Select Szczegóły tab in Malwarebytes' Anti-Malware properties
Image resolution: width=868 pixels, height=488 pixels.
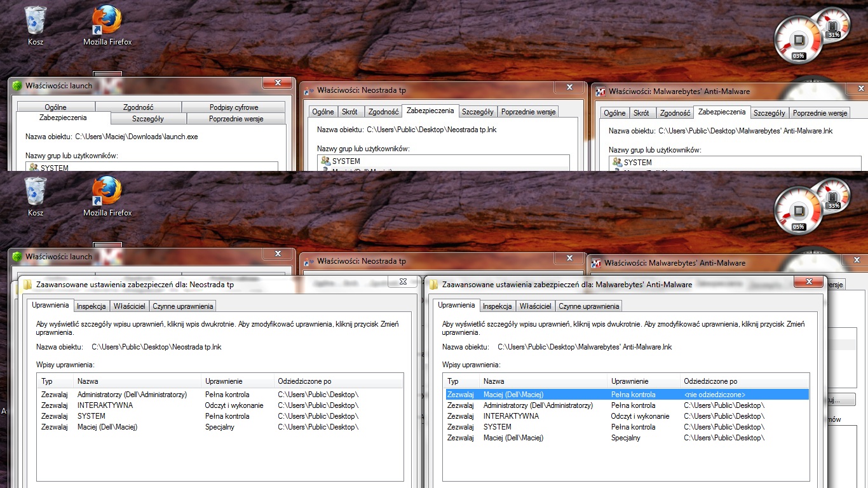pos(770,113)
